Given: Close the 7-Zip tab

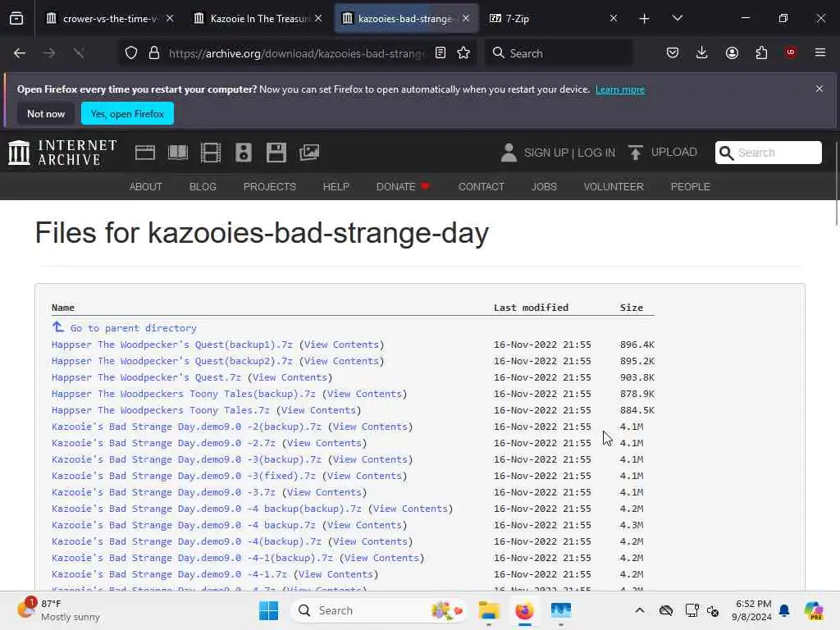Looking at the screenshot, I should 614,18.
